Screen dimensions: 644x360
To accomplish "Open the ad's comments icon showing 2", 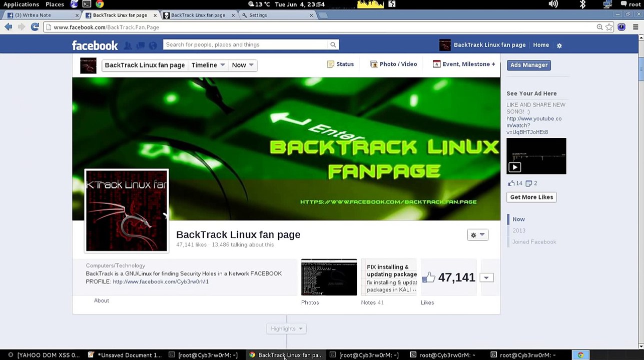I will (531, 183).
